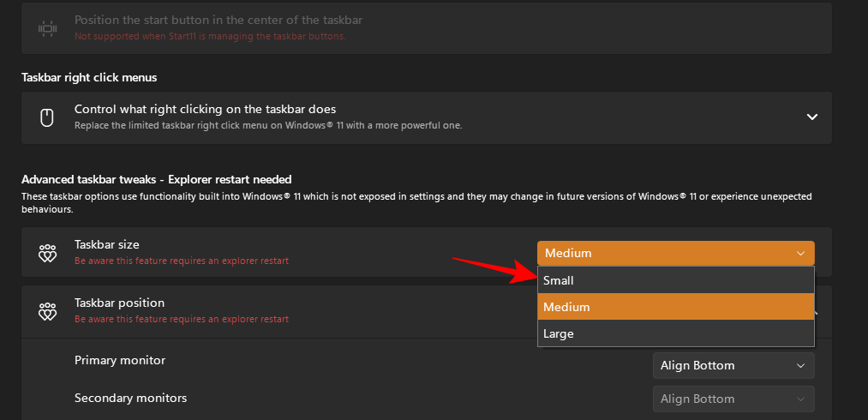Click the Not supported by Start11 warning text
The width and height of the screenshot is (868, 420).
click(211, 36)
